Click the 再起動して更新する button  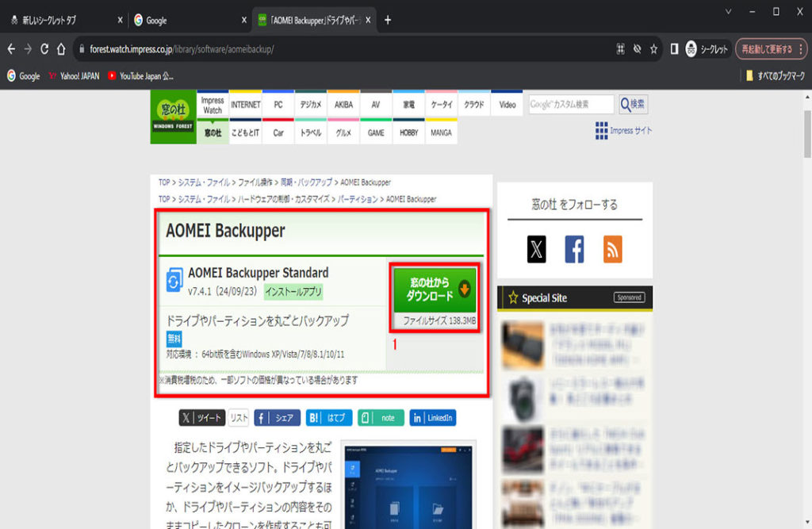click(x=766, y=49)
